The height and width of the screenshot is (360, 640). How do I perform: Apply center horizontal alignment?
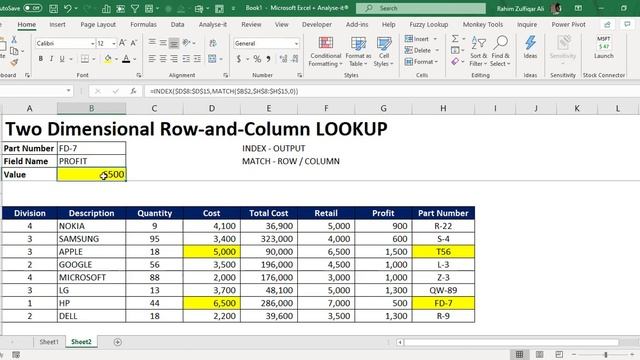pos(163,59)
